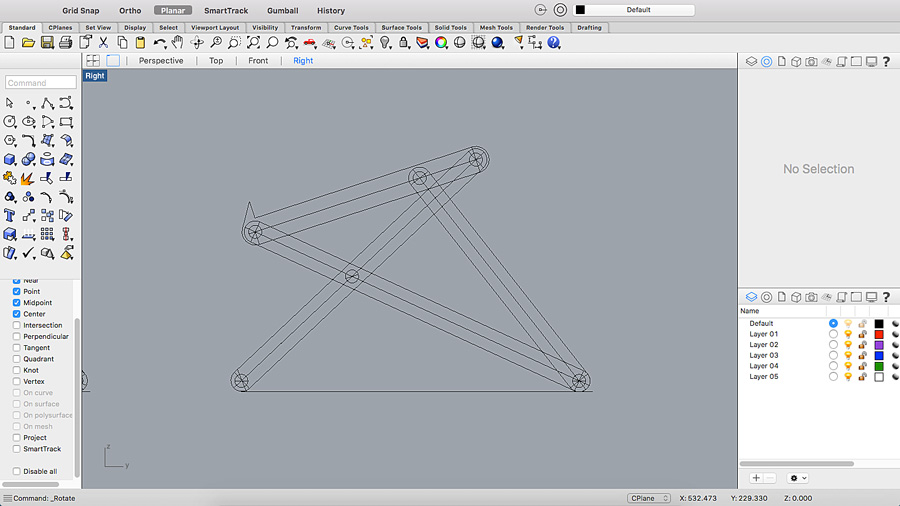
Task: Click the Undo arrow icon
Action: pos(160,42)
